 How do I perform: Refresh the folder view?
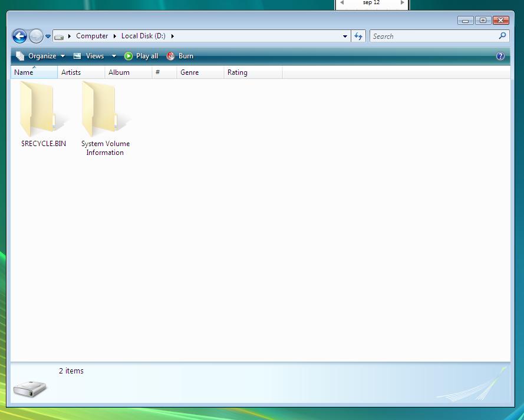tap(358, 36)
